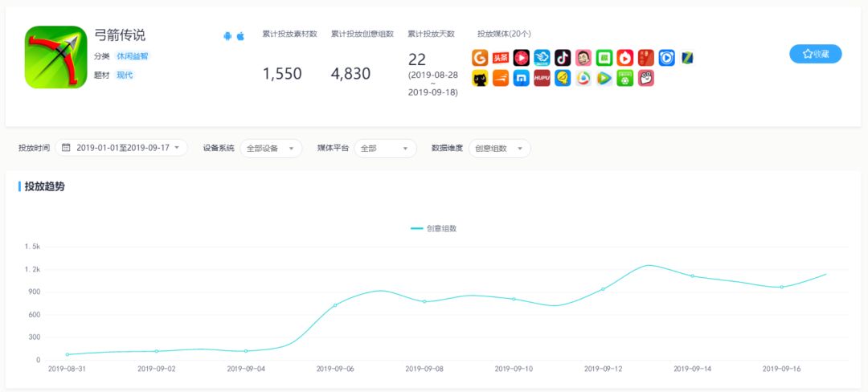Click the Android platform icon
This screenshot has height=392, width=868.
tap(227, 36)
